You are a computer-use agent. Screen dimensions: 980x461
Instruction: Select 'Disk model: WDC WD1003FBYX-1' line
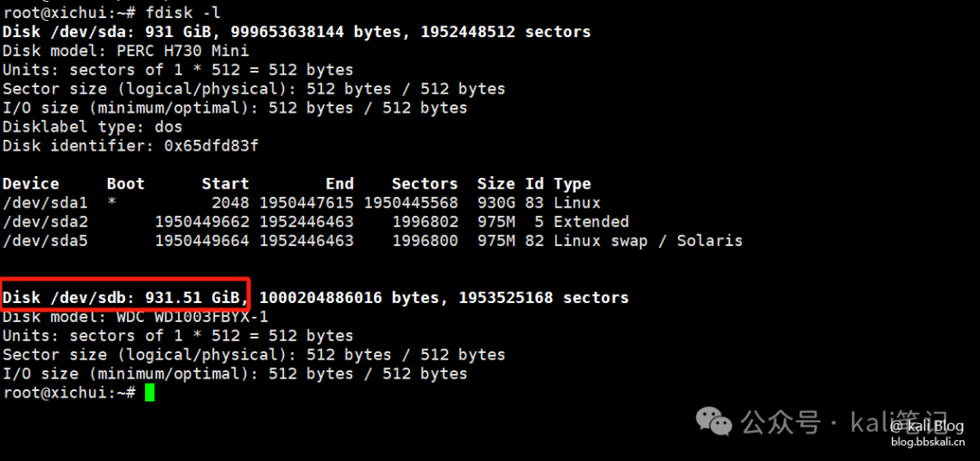(x=135, y=317)
